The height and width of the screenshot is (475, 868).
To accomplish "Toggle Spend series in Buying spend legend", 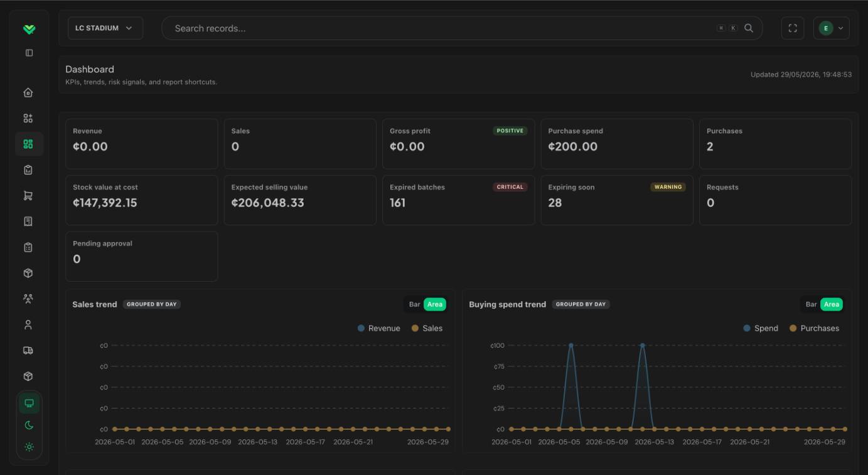I will pos(761,328).
